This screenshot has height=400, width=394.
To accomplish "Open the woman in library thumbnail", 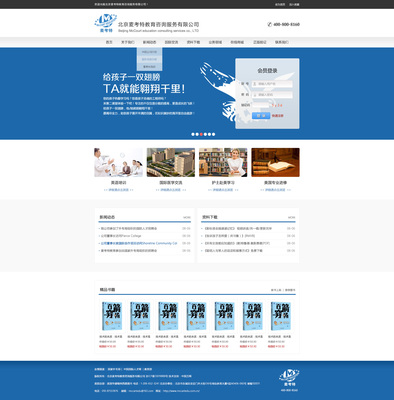I will 223,162.
